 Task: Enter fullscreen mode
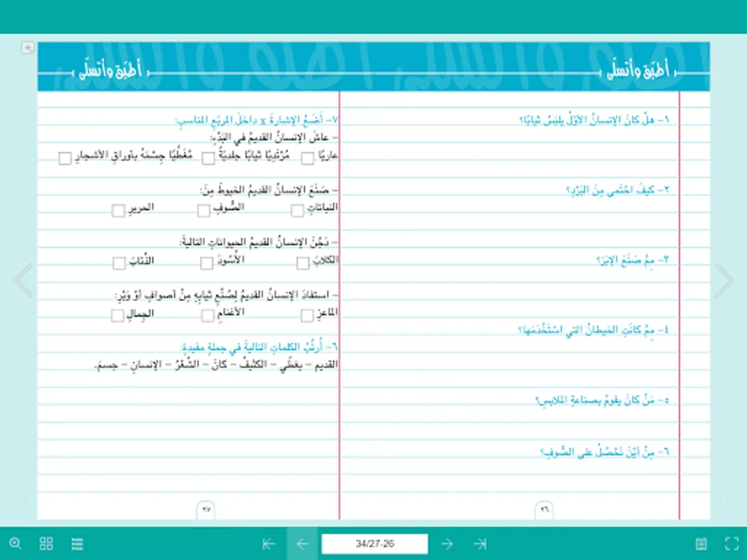click(732, 544)
